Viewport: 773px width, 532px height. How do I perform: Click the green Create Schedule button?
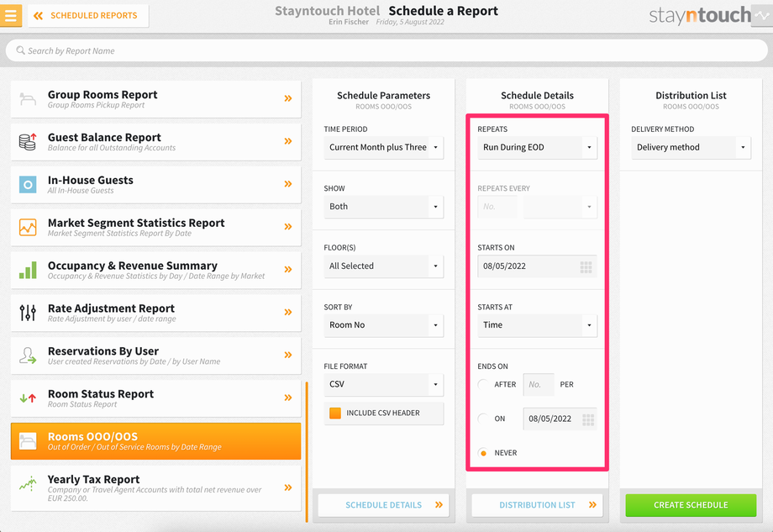(691, 505)
